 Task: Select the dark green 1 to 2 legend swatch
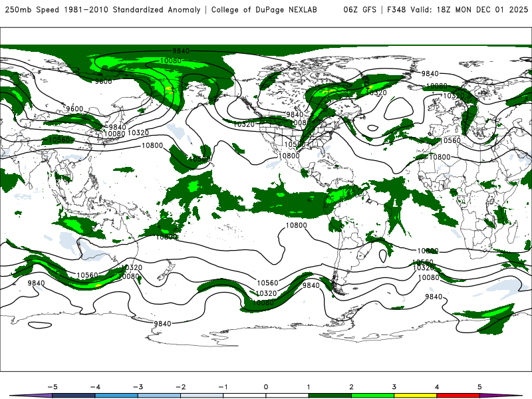click(330, 396)
